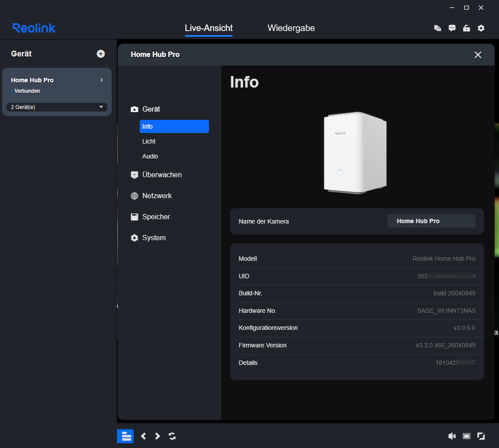
Task: Click the storage icon beside Speicher
Action: pyautogui.click(x=134, y=217)
